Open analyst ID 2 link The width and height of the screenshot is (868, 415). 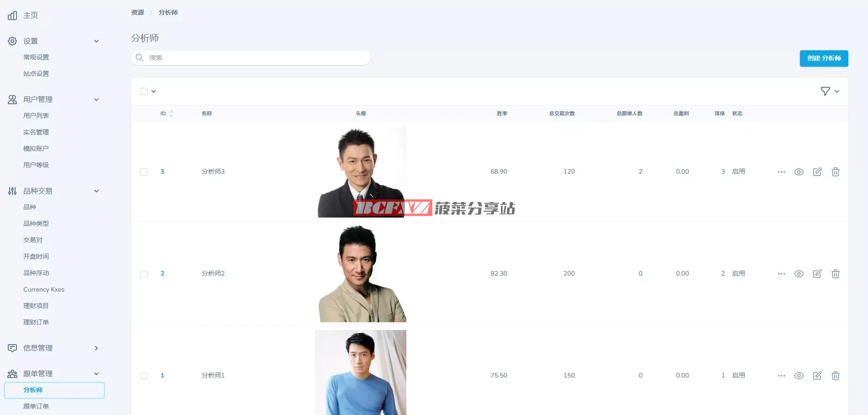(162, 273)
